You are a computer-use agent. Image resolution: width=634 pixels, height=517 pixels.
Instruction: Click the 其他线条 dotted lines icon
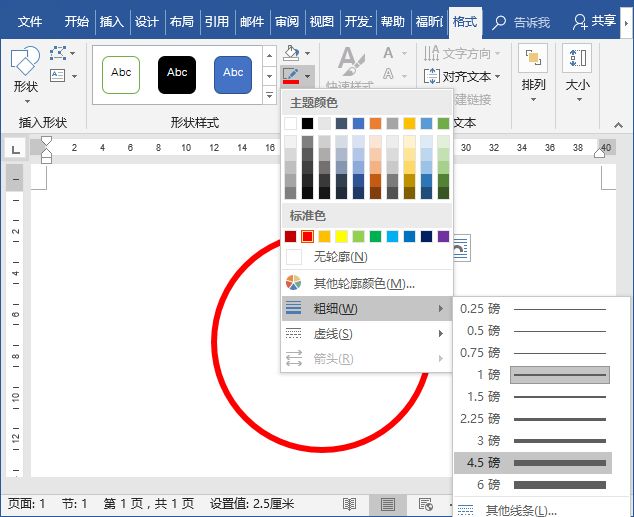tap(465, 510)
